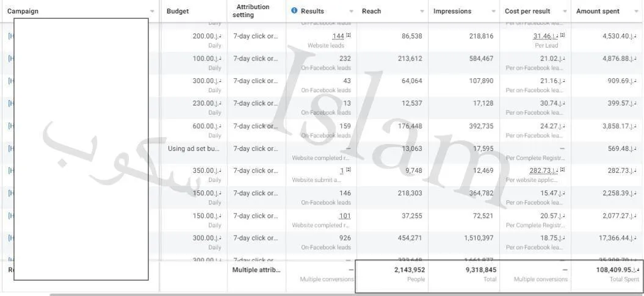Image resolution: width=644 pixels, height=296 pixels.
Task: Click the underlined 31.46 per lead cost
Action: [x=545, y=37]
